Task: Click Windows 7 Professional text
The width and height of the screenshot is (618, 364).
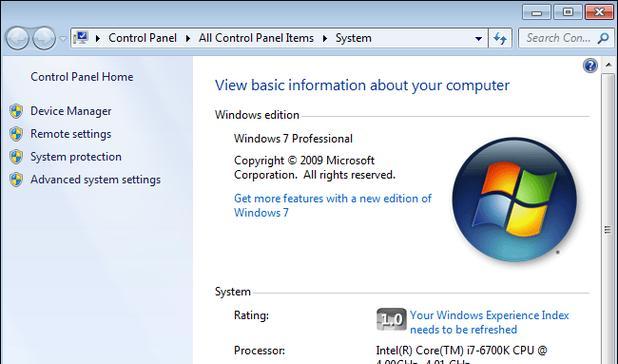Action: (293, 139)
